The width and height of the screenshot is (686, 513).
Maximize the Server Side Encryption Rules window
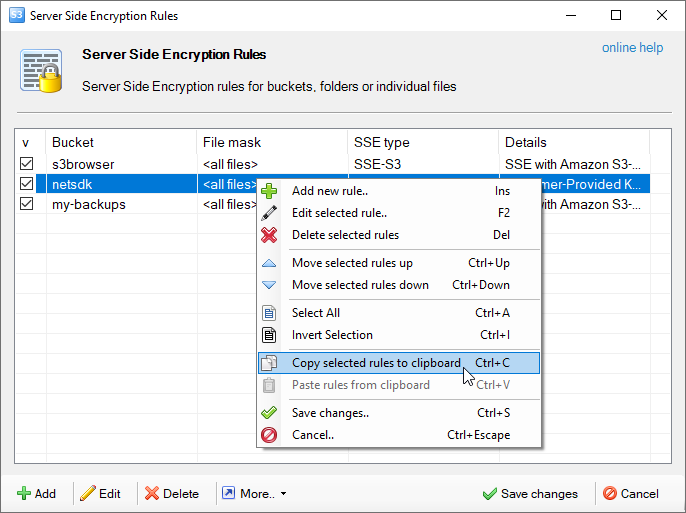[616, 15]
